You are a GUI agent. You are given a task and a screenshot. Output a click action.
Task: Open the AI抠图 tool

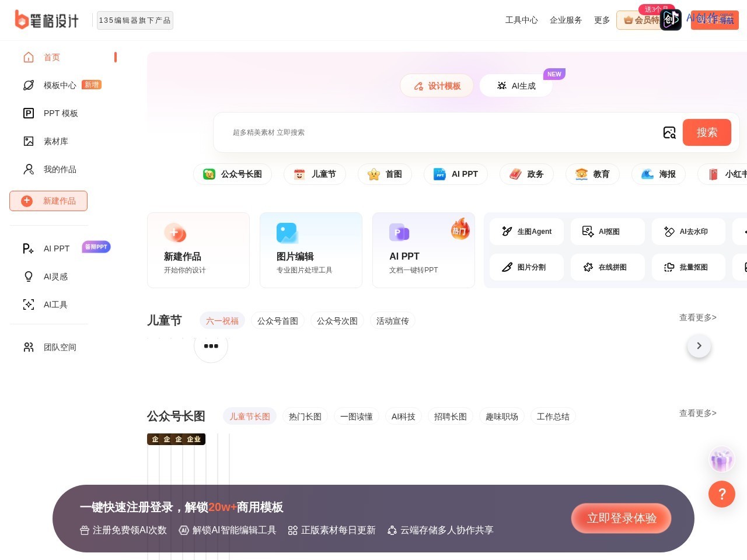(x=608, y=232)
